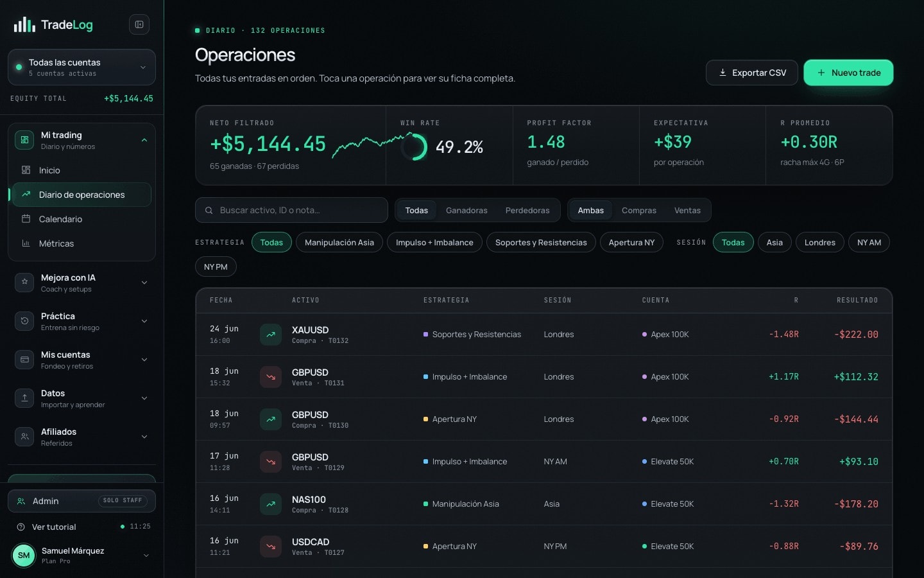Filter by Perdedoras operations
This screenshot has height=578, width=924.
[527, 211]
